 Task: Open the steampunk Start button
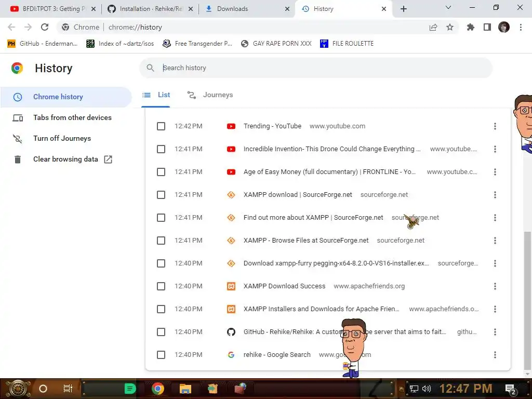(x=18, y=389)
